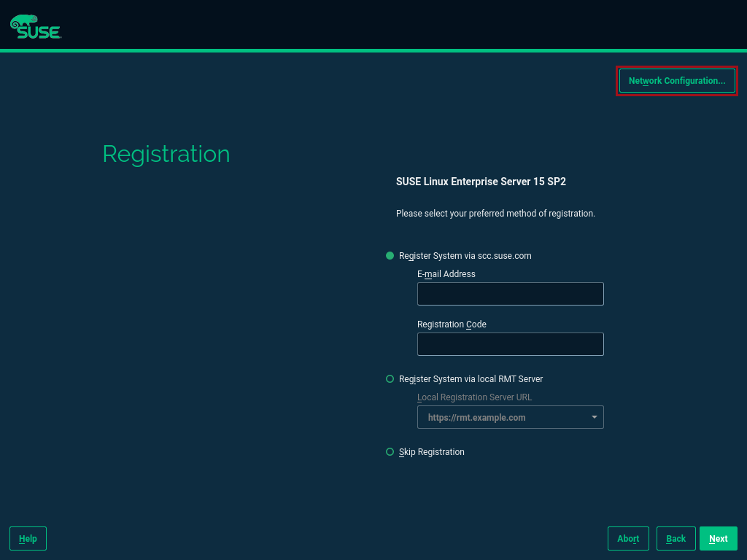Viewport: 747px width, 560px height.
Task: Click the registration method instruction text
Action: click(x=495, y=213)
